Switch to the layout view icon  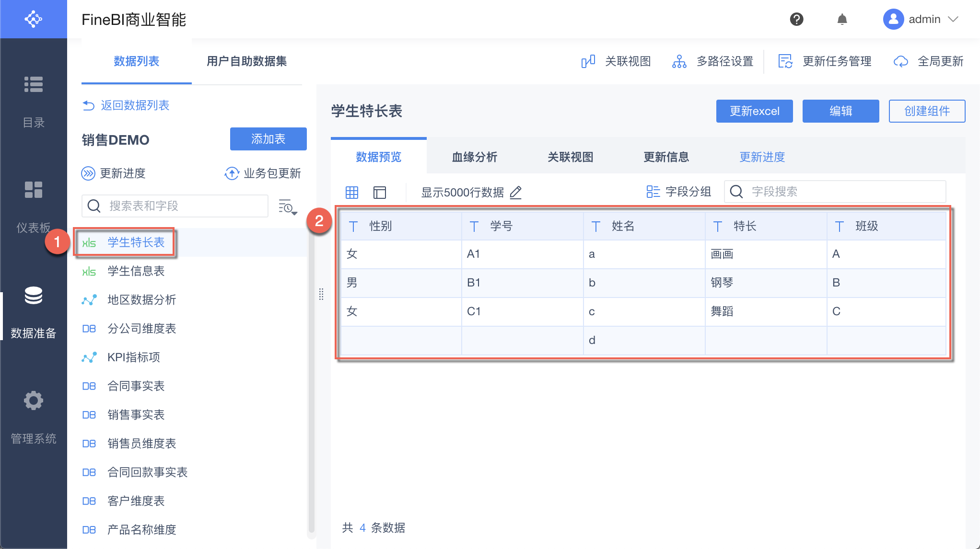[379, 192]
